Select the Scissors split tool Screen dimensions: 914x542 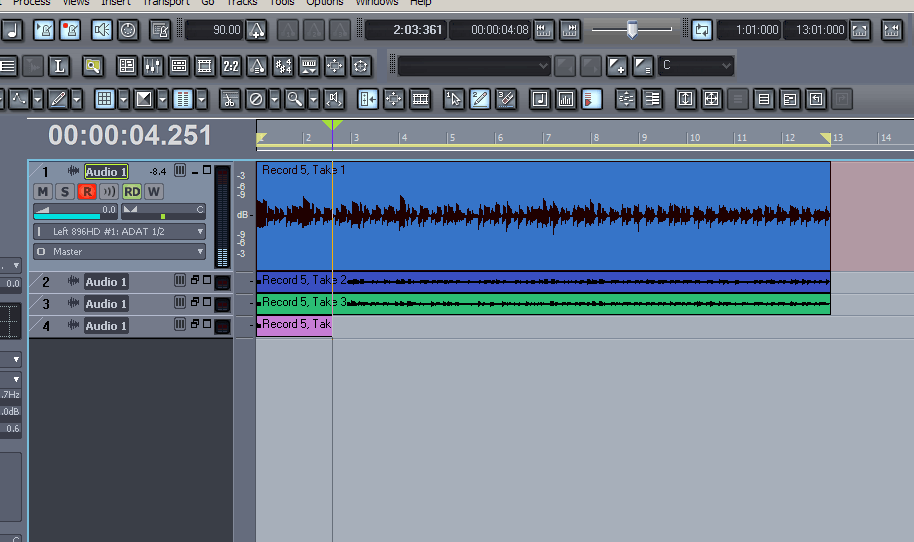click(x=230, y=99)
